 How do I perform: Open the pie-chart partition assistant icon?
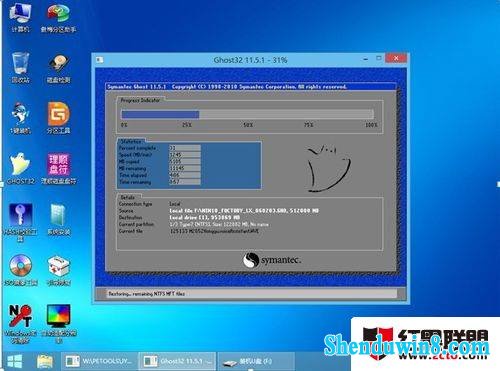[x=58, y=17]
